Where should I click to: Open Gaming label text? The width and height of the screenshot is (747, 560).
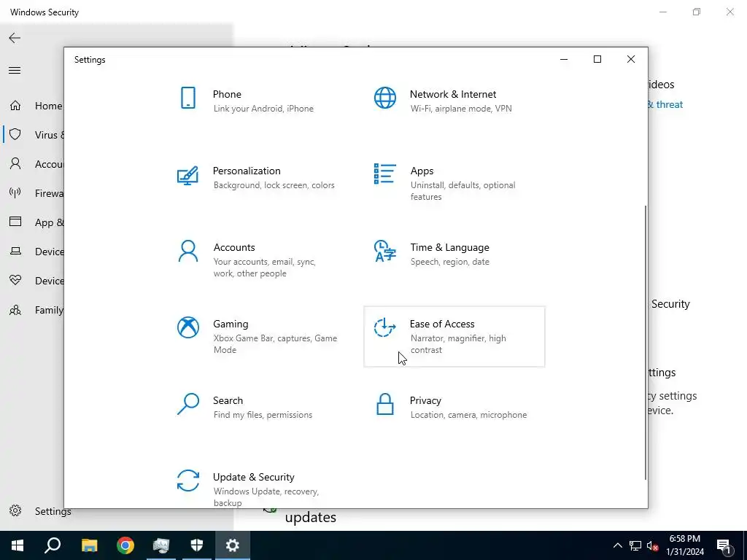[231, 324]
